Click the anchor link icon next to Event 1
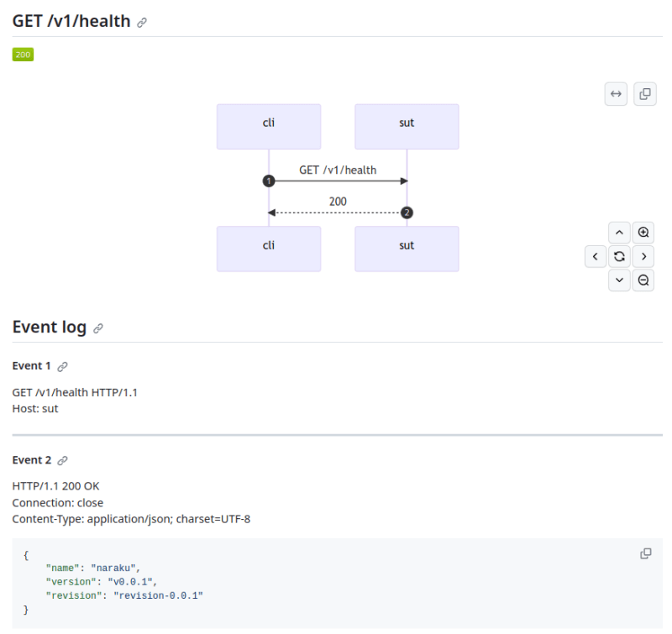672x634 pixels. (62, 367)
